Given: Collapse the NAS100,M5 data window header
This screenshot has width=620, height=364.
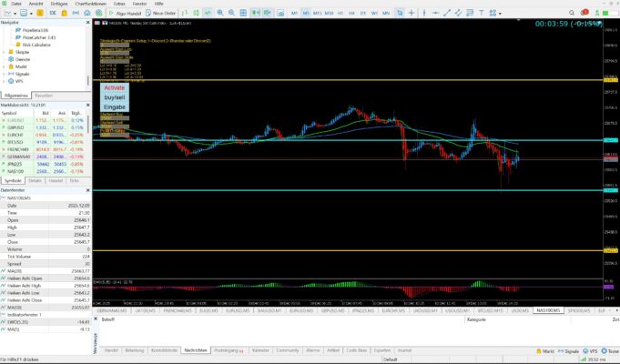Looking at the screenshot, I should pos(3,197).
